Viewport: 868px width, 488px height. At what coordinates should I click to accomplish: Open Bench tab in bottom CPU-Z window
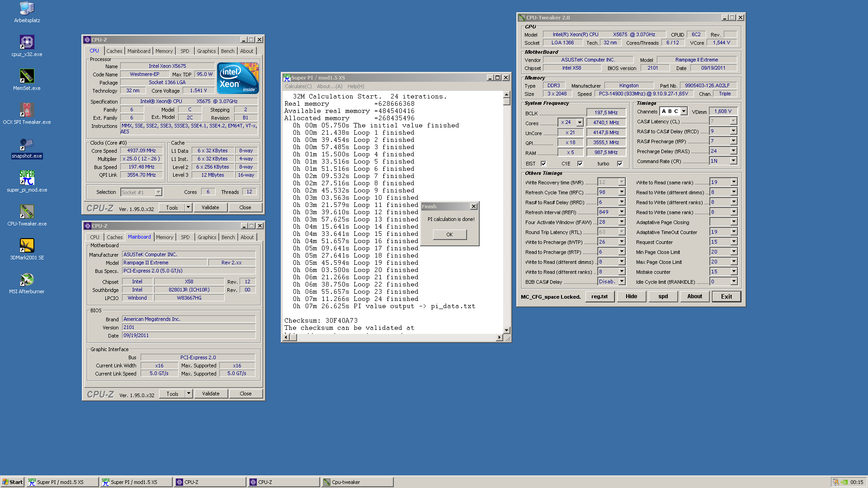[228, 237]
